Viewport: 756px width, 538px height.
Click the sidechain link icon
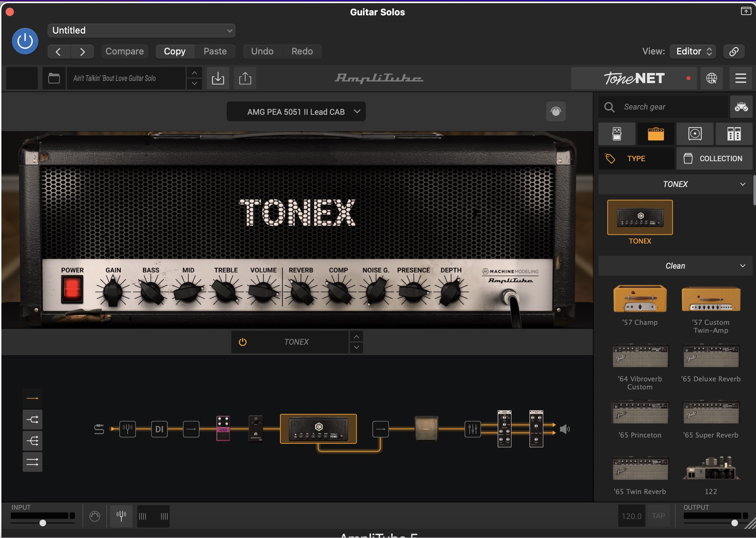(x=734, y=52)
